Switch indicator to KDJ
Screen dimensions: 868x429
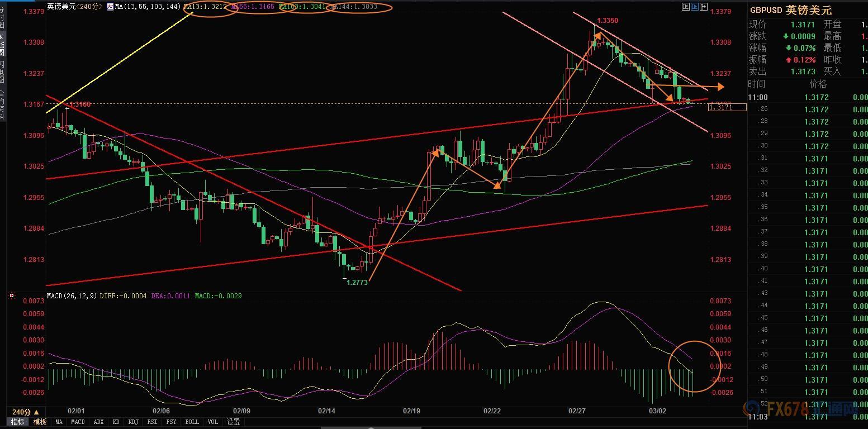[133, 422]
